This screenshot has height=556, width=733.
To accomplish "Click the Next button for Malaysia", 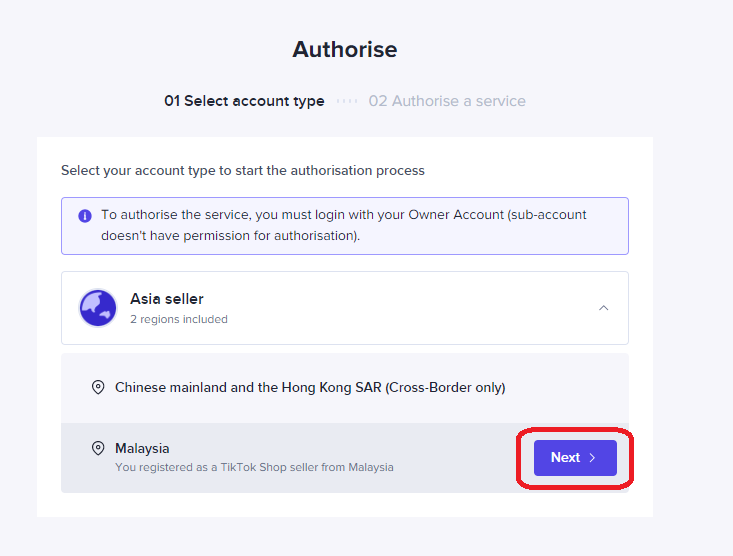I will 574,458.
